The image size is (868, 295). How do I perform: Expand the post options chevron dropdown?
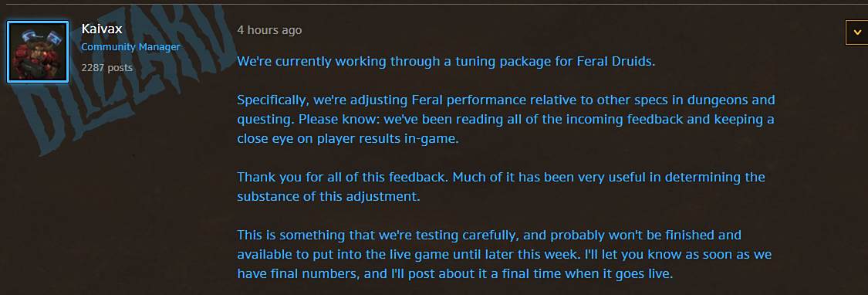tap(857, 32)
